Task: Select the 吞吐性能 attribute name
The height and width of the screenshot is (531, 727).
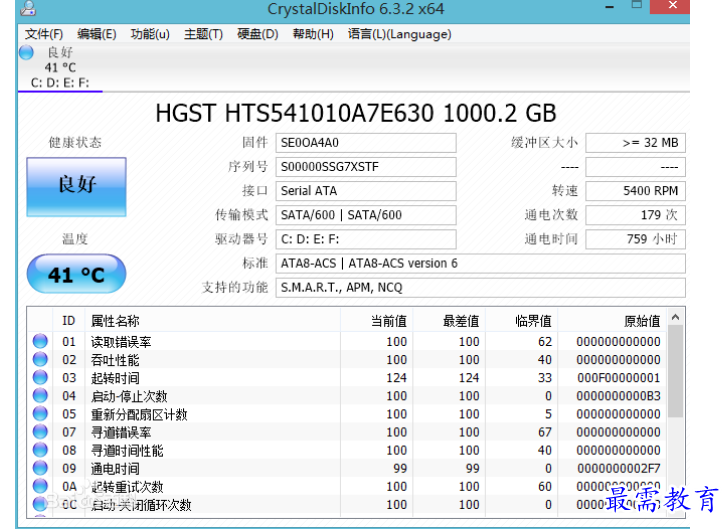Action: 115,360
